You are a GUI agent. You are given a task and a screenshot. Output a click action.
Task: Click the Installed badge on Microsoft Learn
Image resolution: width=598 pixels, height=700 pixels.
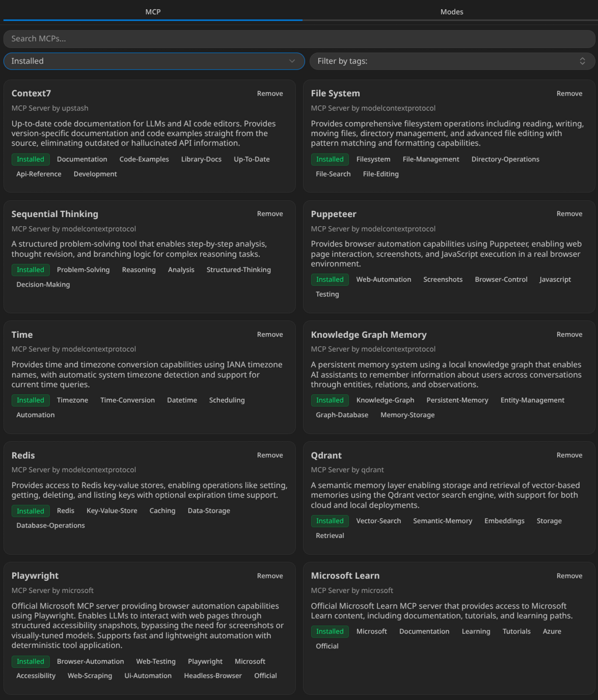[330, 631]
